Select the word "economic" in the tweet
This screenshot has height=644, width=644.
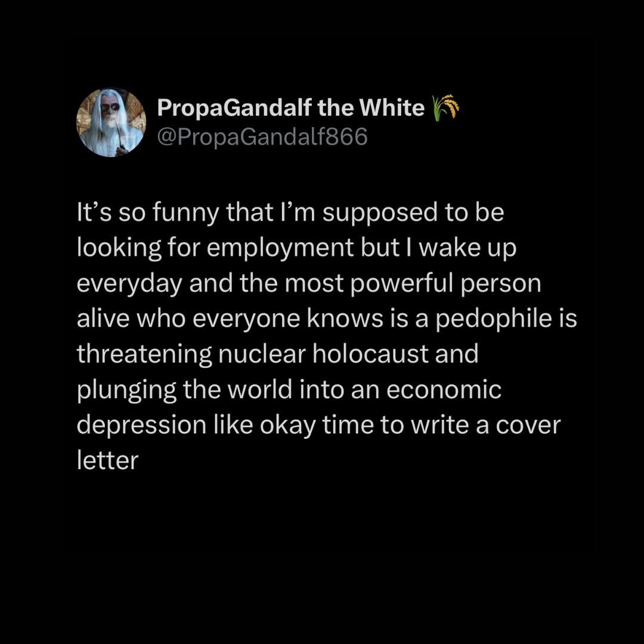tap(444, 389)
